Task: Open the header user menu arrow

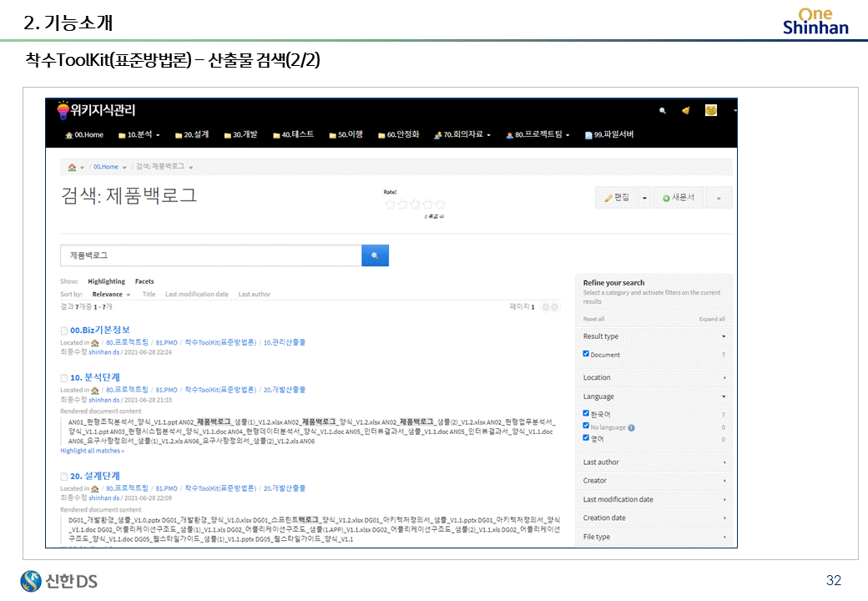Action: tap(734, 111)
